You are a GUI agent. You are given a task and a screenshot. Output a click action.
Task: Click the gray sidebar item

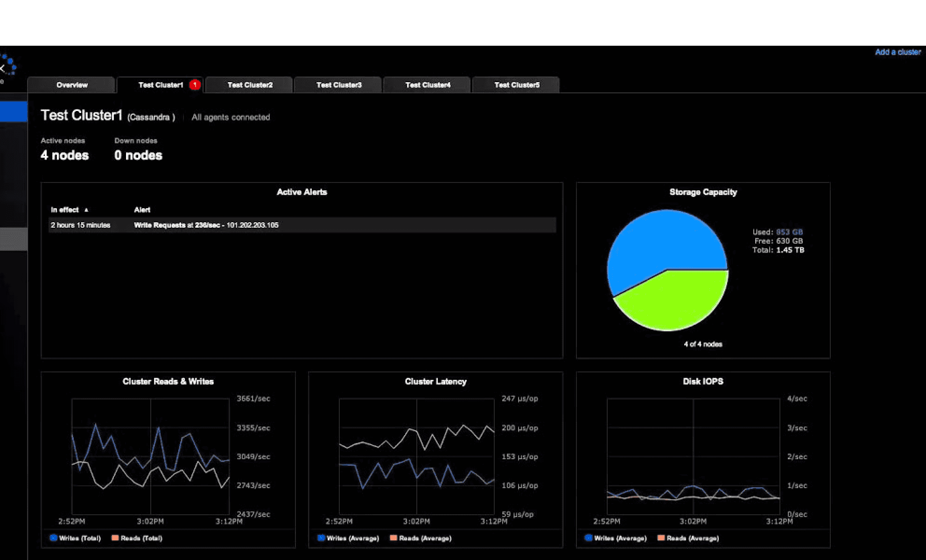(x=14, y=239)
